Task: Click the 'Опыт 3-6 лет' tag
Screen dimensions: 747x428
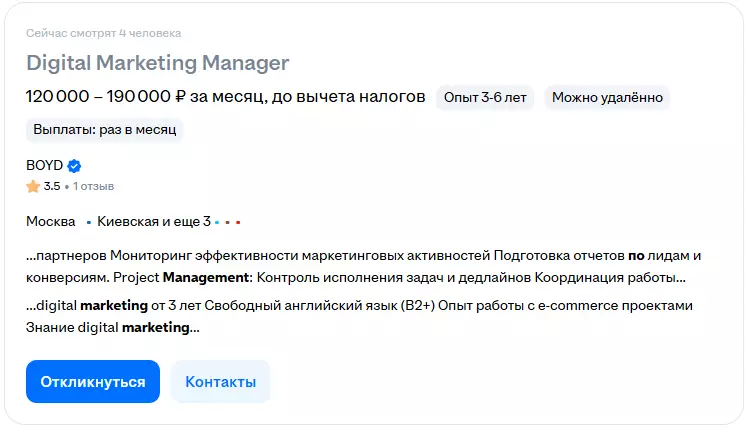Action: pos(485,97)
